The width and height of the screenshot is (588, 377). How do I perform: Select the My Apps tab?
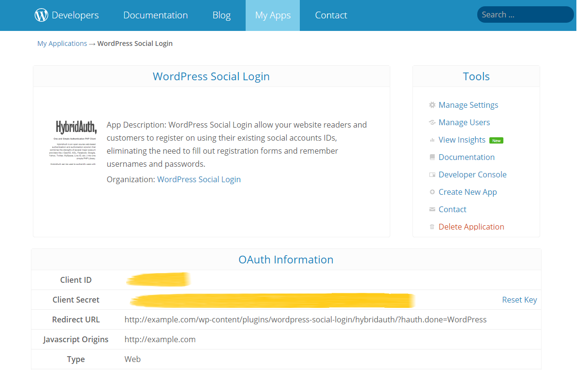[273, 15]
